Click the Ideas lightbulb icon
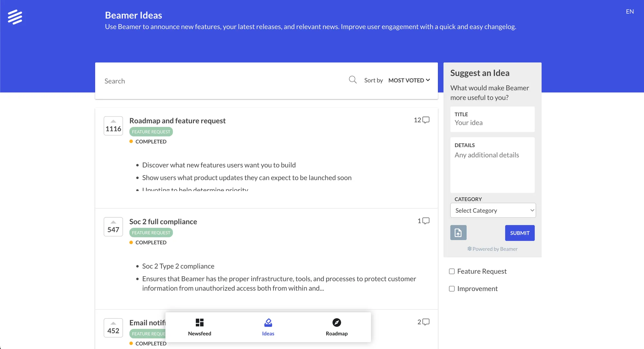Viewport: 644px width, 349px height. [268, 322]
